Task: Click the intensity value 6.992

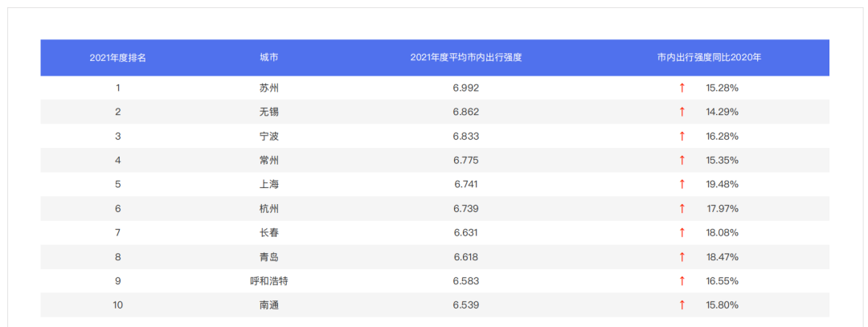Action: click(x=466, y=88)
